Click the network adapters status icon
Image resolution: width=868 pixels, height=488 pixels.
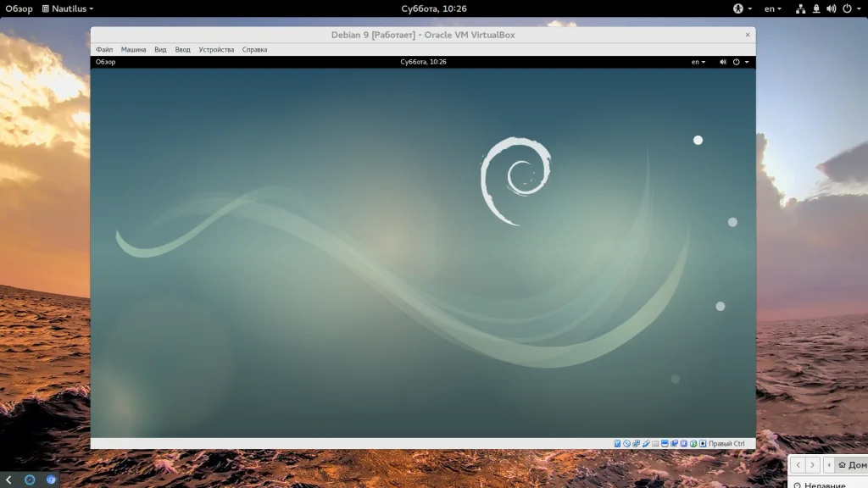click(x=637, y=443)
